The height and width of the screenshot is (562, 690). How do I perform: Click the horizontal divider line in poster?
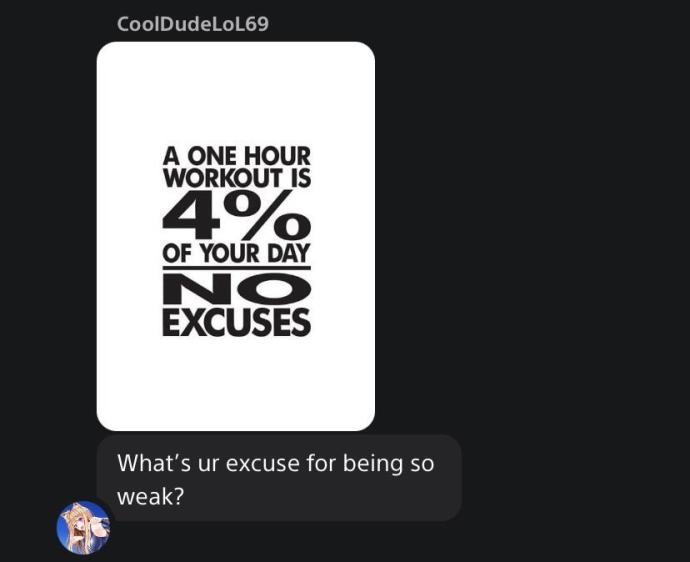pyautogui.click(x=237, y=268)
